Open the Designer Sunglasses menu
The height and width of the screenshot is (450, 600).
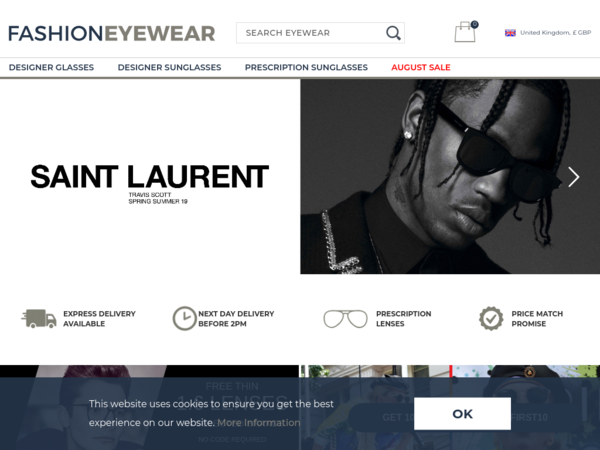170,67
